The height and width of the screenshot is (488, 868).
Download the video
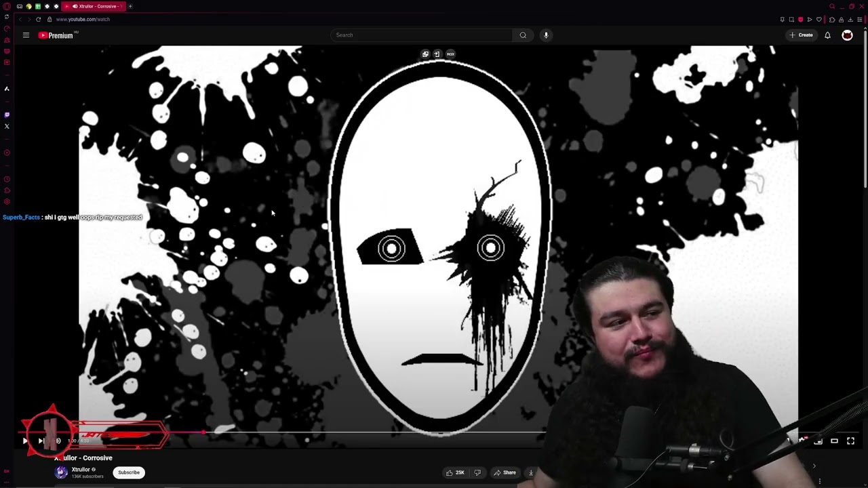point(531,472)
